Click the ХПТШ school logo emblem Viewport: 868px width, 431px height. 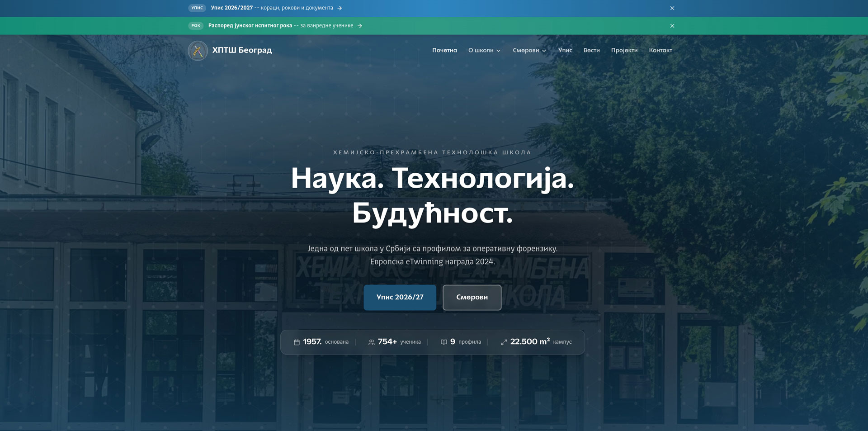click(198, 51)
